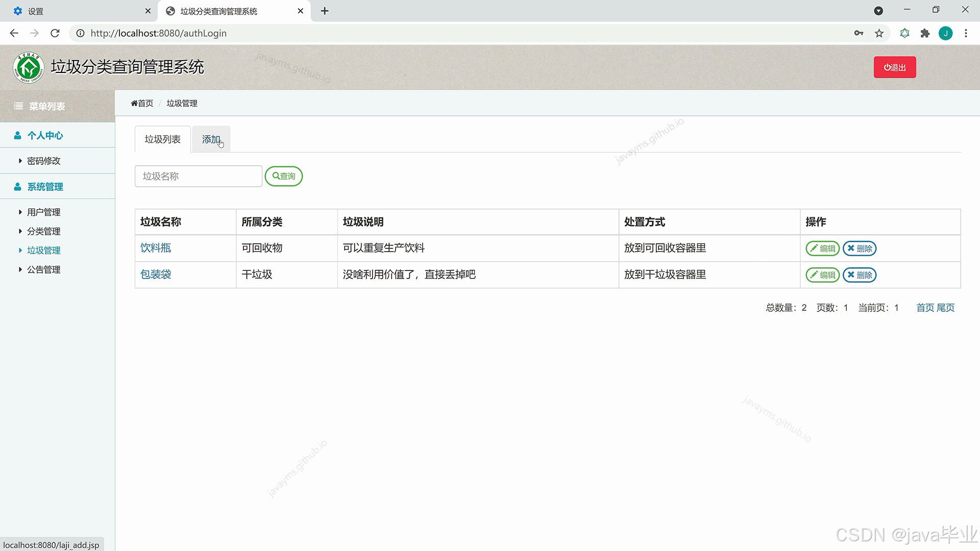Edit the 包装袋 row

click(822, 275)
